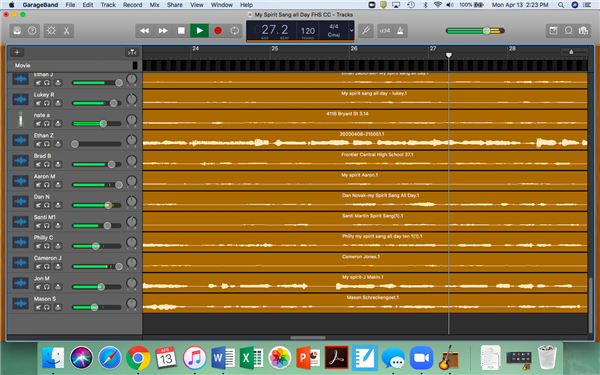
Task: Open the Mix menu
Action: click(154, 5)
